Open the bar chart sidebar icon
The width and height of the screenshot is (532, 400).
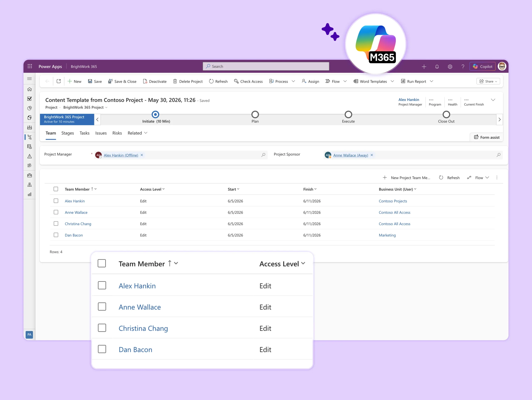click(x=30, y=194)
